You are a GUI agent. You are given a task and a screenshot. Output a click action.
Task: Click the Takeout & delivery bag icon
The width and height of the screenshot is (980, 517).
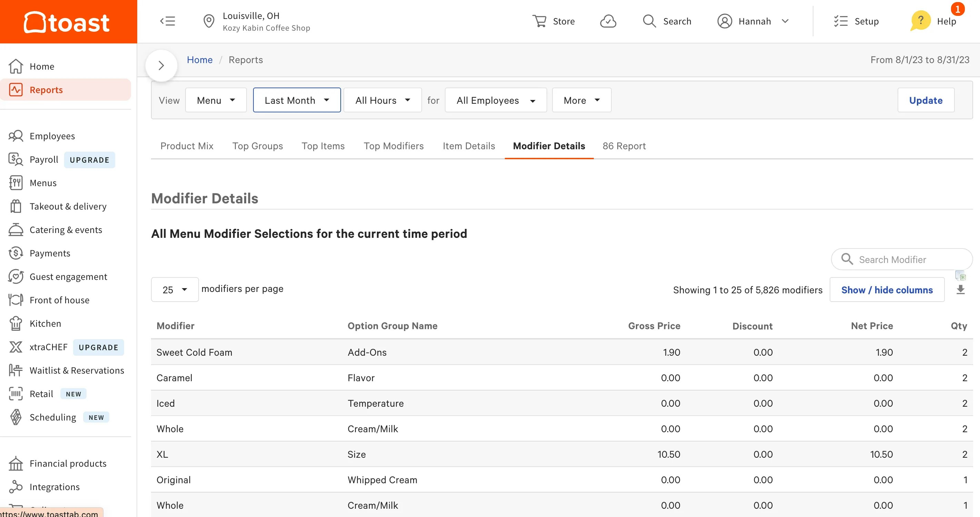tap(16, 206)
